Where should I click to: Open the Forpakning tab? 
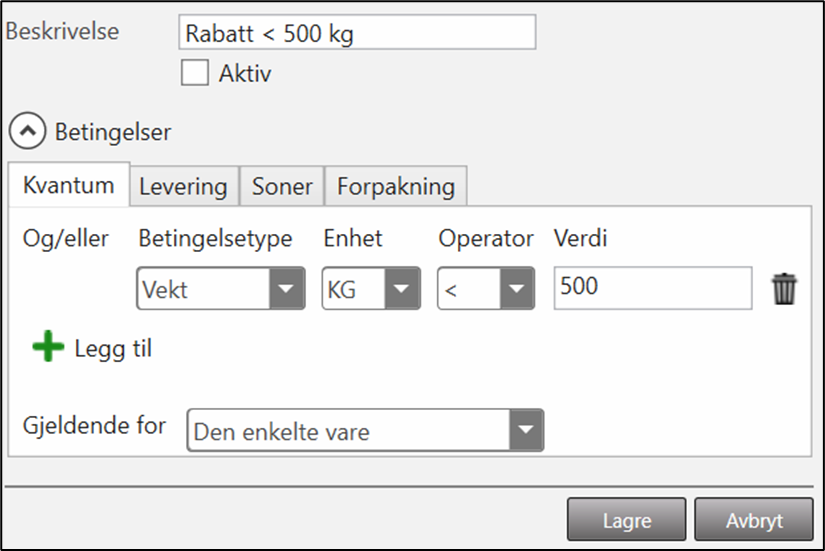[396, 186]
